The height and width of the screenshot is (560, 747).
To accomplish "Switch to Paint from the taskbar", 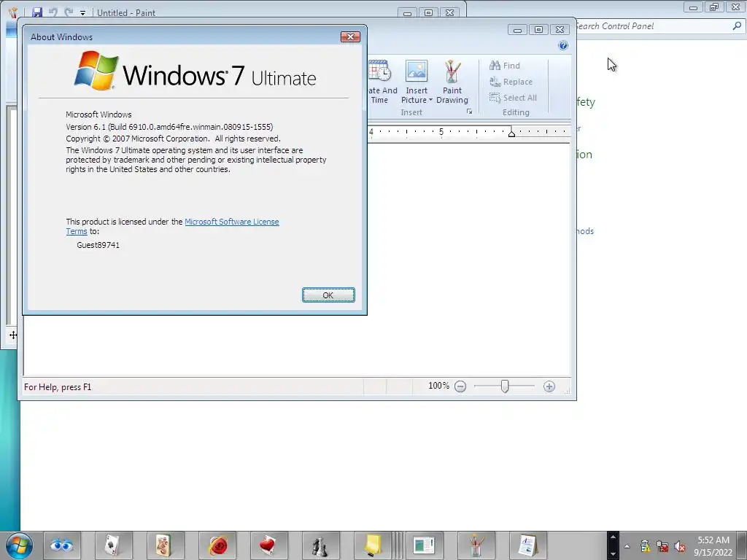I will coord(476,545).
